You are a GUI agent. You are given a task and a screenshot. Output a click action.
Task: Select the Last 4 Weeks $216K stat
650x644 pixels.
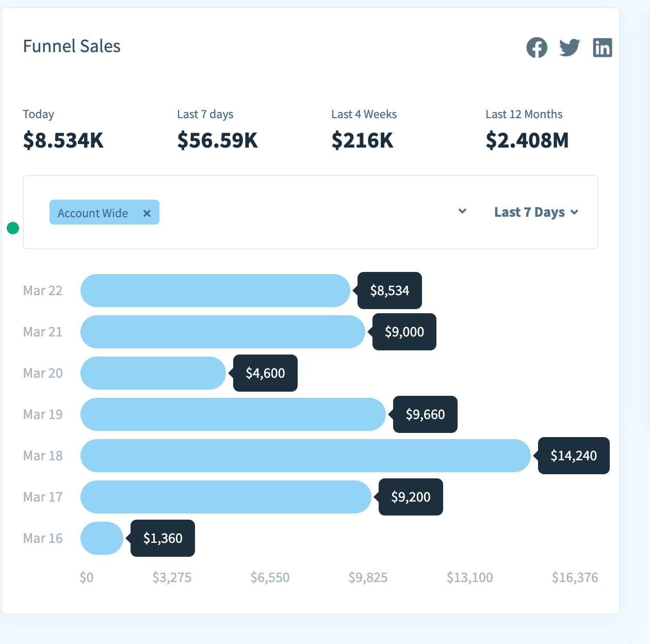coord(362,140)
